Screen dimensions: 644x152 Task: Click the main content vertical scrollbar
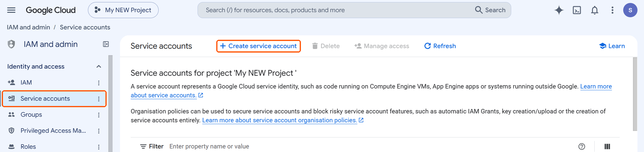tap(635, 94)
